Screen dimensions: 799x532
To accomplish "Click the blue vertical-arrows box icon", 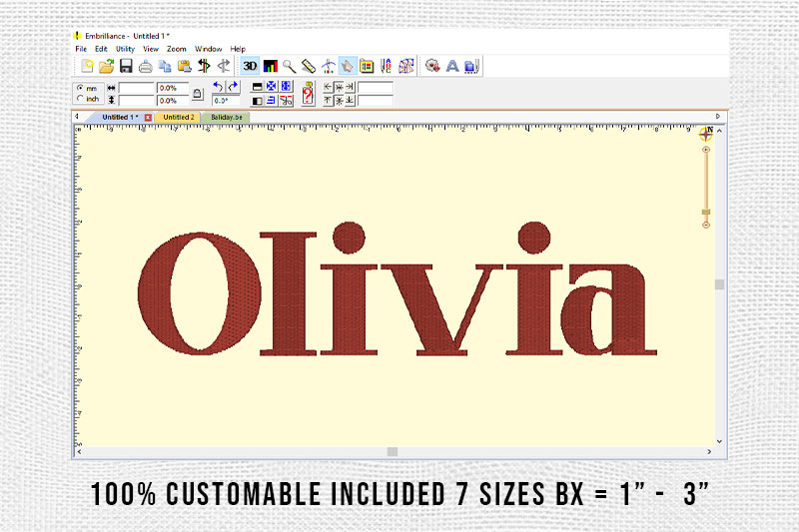I will click(286, 87).
